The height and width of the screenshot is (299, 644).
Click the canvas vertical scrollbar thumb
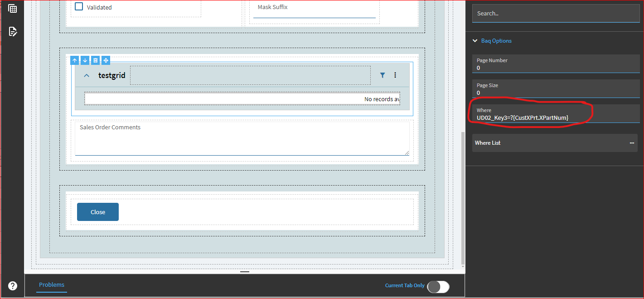(463, 198)
